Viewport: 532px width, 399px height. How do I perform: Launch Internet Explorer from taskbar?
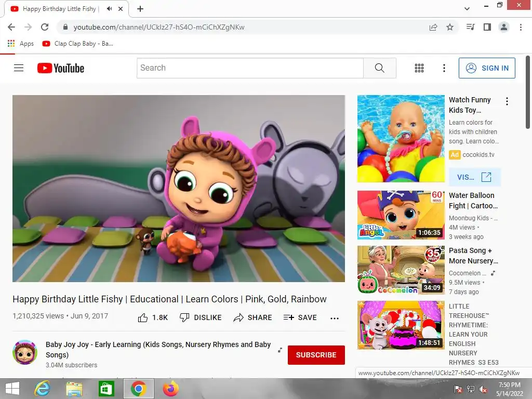pyautogui.click(x=42, y=389)
